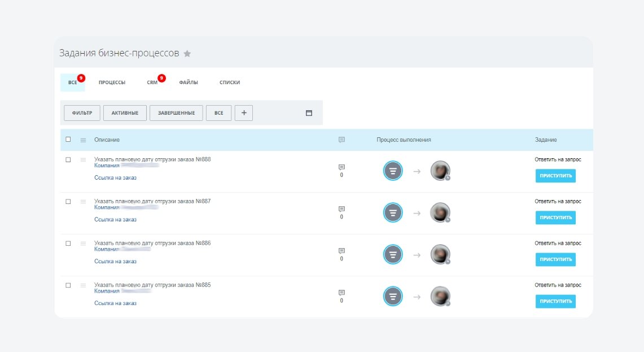This screenshot has height=352, width=644.
Task: Open assignee avatar for order №888
Action: click(x=440, y=171)
